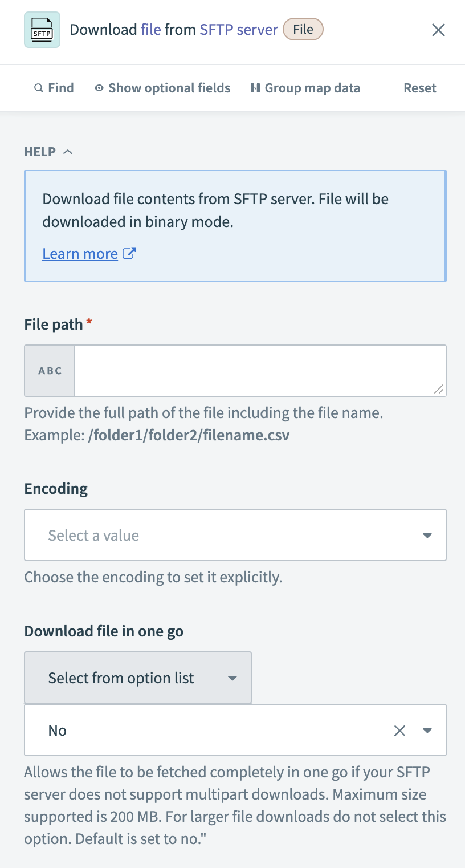465x868 pixels.
Task: Click the eye icon next to Show optional fields
Action: [99, 88]
